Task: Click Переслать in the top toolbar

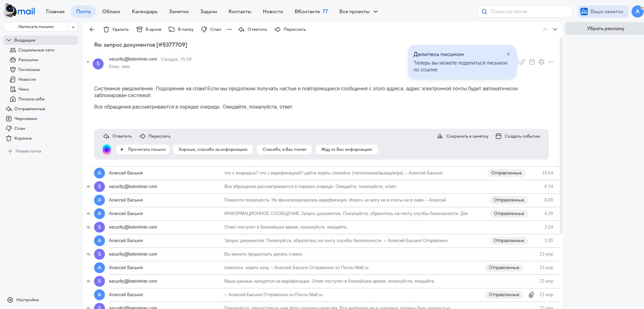Action: 290,29
